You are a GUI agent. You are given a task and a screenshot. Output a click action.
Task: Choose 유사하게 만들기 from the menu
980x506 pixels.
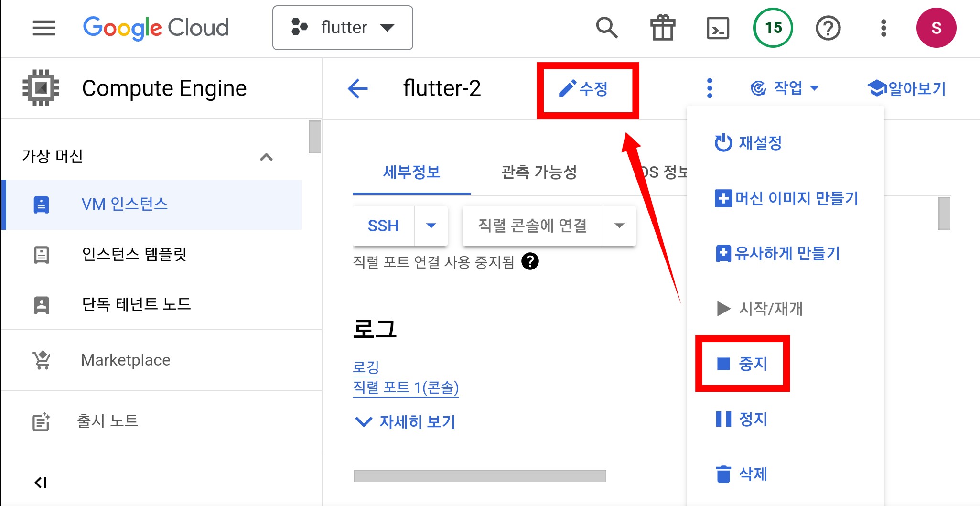click(786, 253)
